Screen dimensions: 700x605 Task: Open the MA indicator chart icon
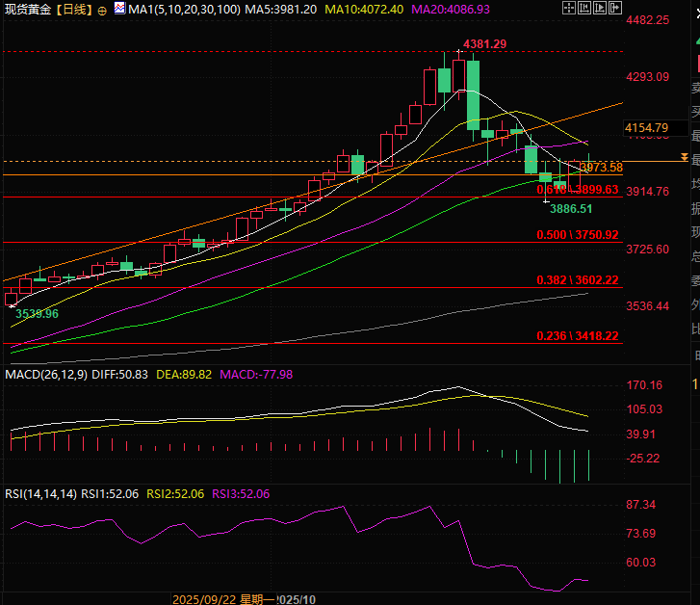pyautogui.click(x=119, y=8)
